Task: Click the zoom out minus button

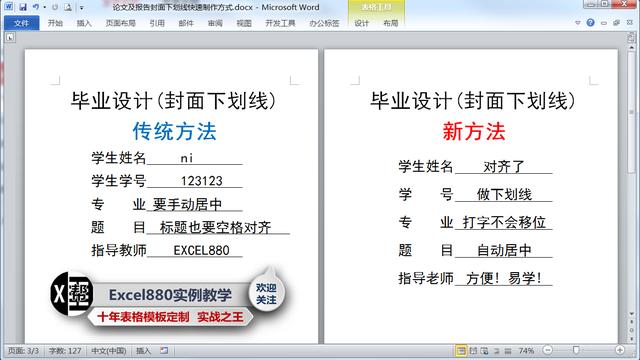Action: 548,350
